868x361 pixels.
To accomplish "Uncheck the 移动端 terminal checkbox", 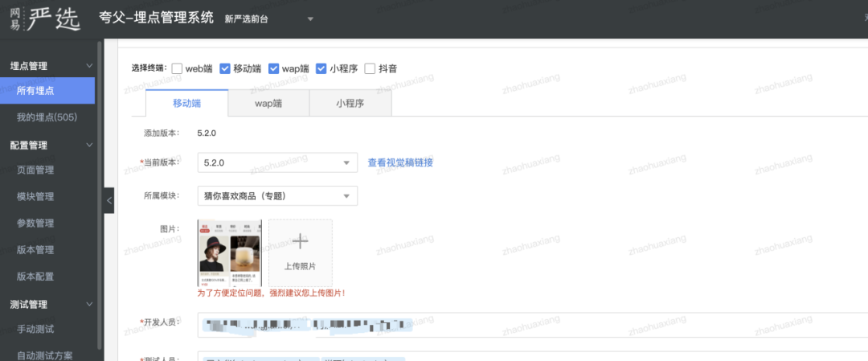I will point(225,68).
